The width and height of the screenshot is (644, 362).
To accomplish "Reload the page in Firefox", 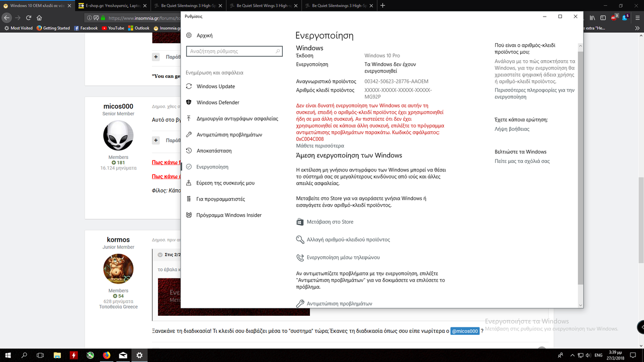I will [30, 18].
